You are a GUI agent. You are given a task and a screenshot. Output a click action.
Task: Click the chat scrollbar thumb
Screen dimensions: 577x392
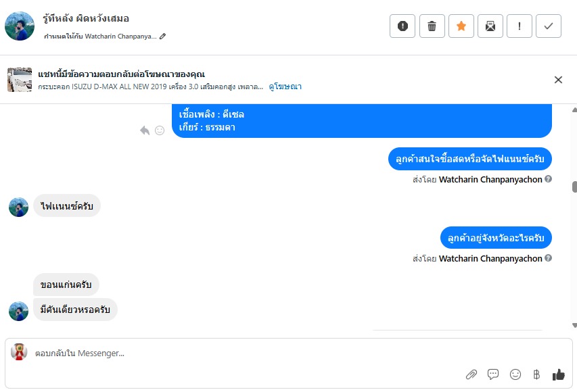coord(574,187)
